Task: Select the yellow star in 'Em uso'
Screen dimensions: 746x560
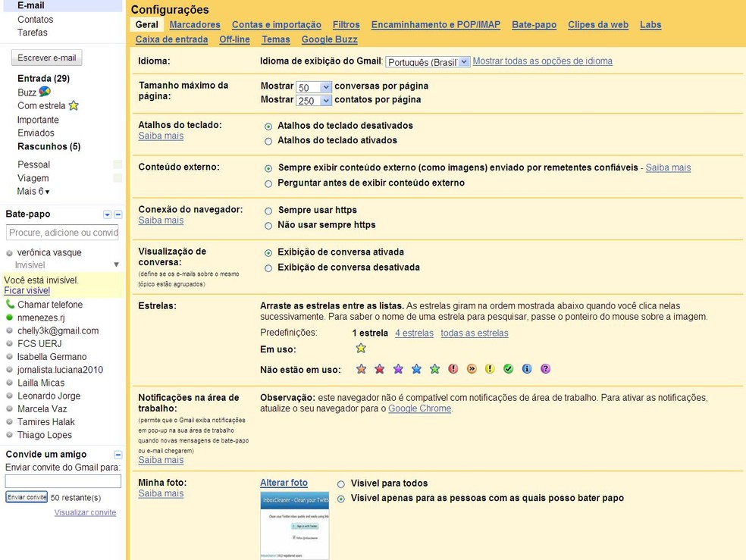Action: (x=361, y=348)
